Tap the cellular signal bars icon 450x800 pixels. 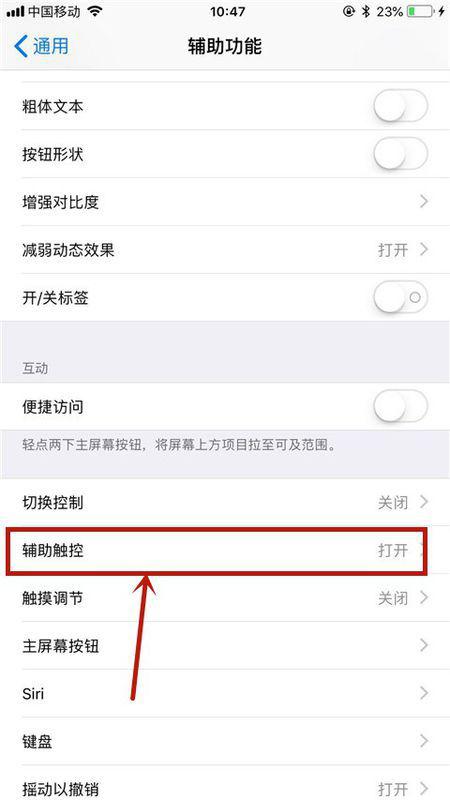coord(15,12)
